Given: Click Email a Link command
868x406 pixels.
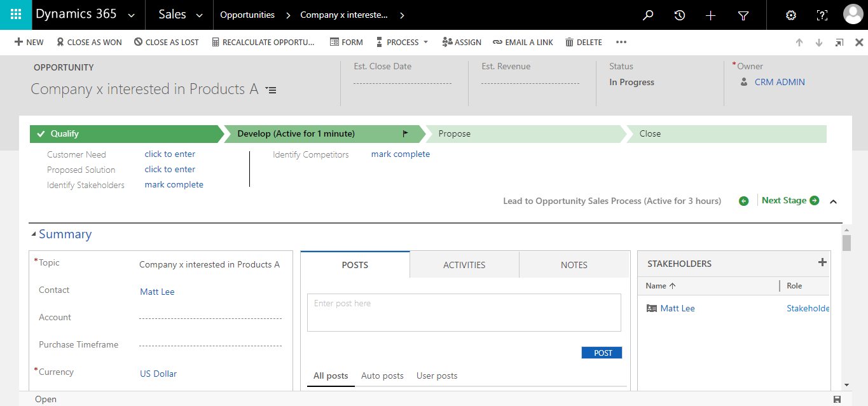Looking at the screenshot, I should click(x=523, y=43).
